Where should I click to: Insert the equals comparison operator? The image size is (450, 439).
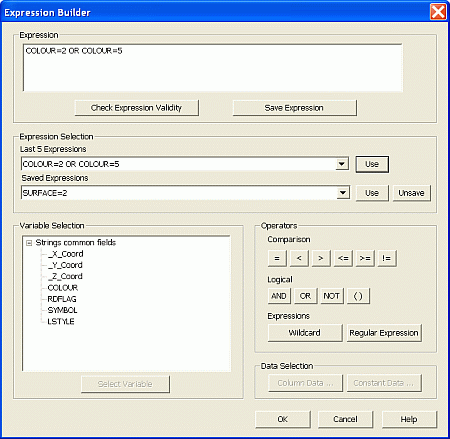[x=277, y=258]
